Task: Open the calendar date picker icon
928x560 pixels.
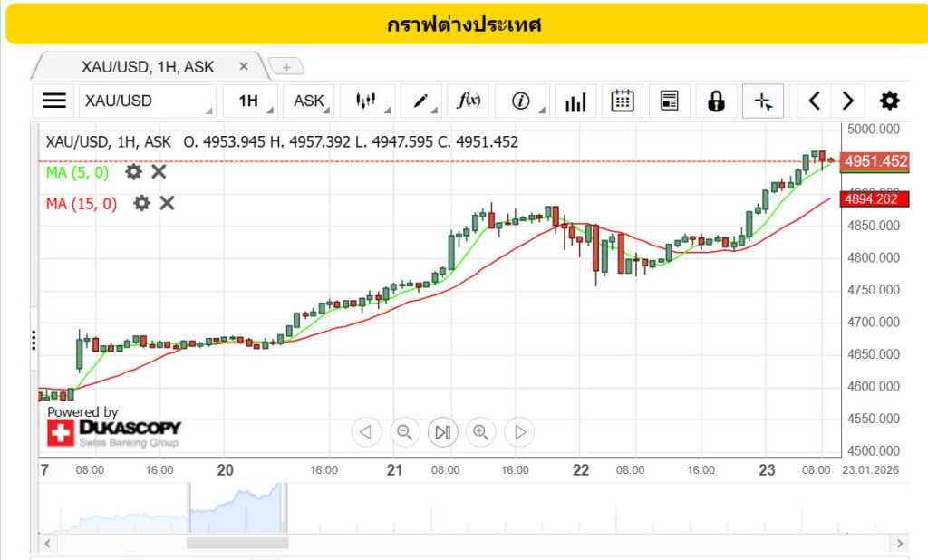Action: [623, 101]
